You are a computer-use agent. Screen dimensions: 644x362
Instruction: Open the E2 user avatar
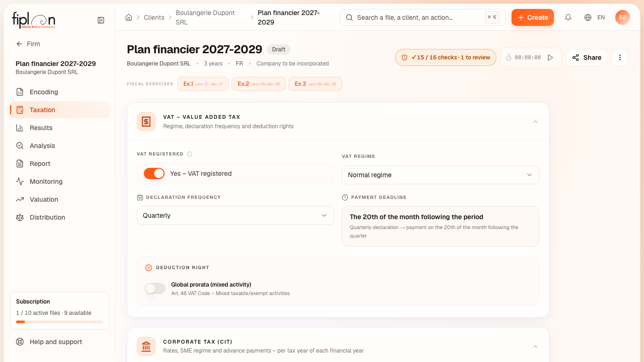point(623,17)
